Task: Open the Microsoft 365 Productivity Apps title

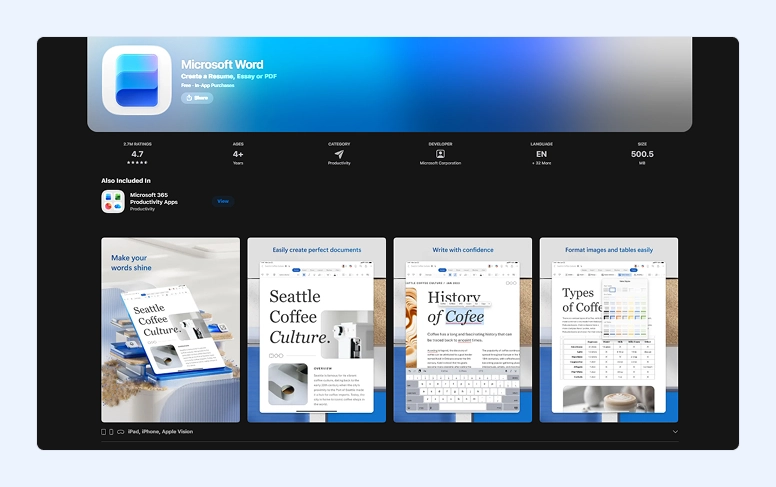Action: pyautogui.click(x=153, y=198)
